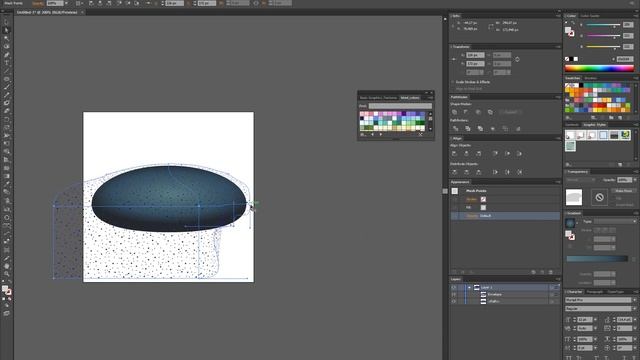Image resolution: width=640 pixels, height=360 pixels.
Task: Toggle visibility of the bottom sublayer
Action: click(x=453, y=301)
